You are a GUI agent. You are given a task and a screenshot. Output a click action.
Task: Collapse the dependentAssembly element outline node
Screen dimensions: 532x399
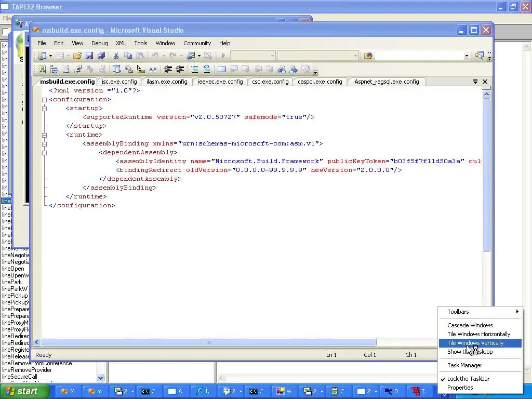point(44,153)
